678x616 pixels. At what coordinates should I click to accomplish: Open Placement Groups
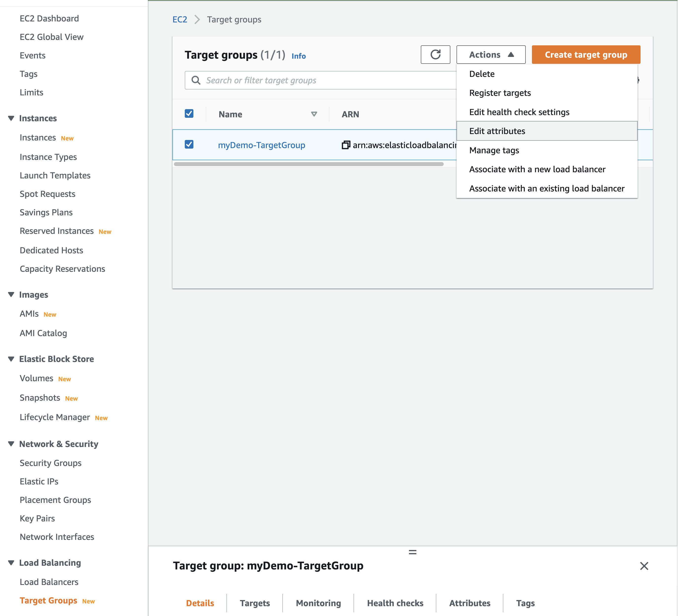click(x=55, y=500)
